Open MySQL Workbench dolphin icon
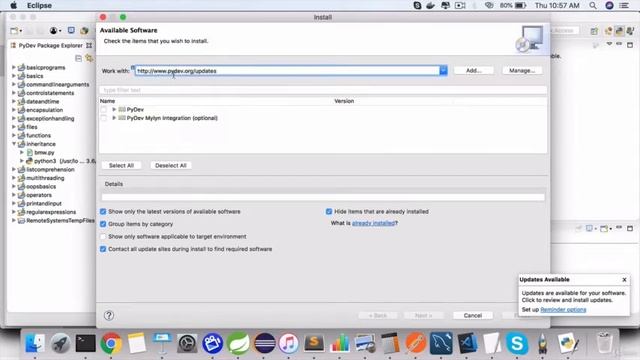The image size is (640, 360). [441, 343]
